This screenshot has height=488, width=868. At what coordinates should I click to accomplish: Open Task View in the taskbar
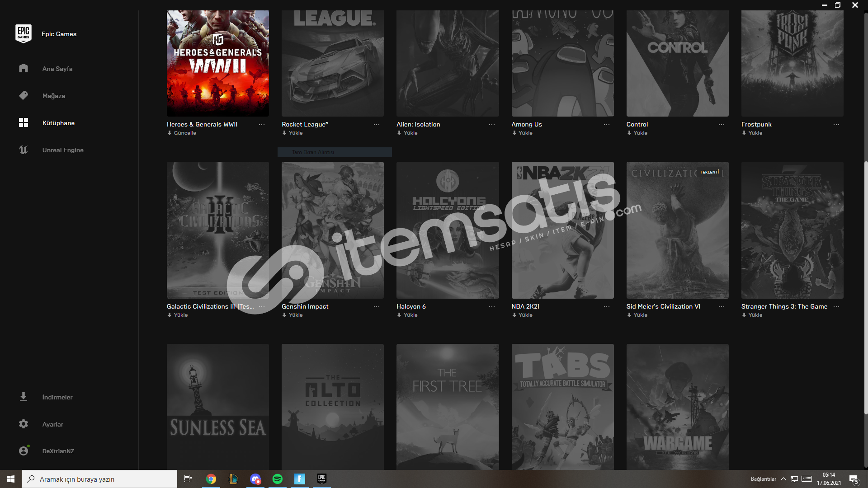tap(188, 479)
